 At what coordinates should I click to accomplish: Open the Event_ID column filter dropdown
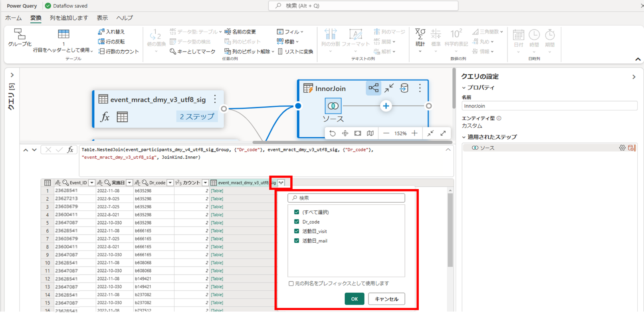click(x=92, y=183)
